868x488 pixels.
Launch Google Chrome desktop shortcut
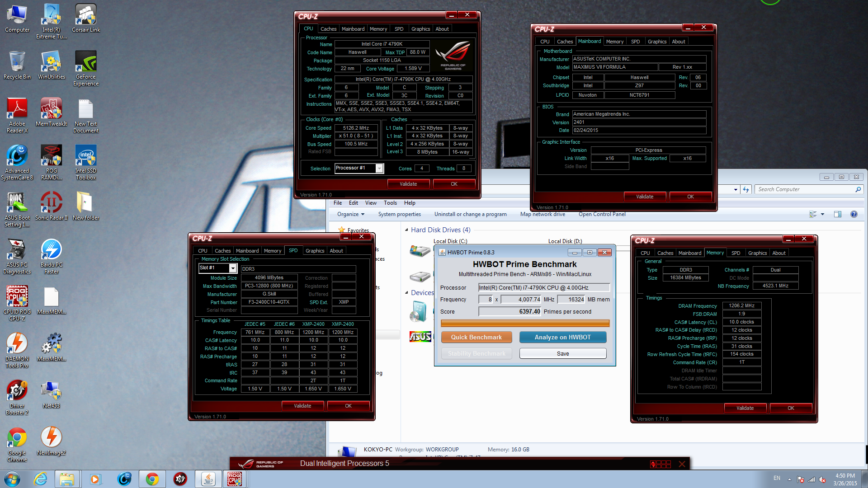pyautogui.click(x=17, y=445)
